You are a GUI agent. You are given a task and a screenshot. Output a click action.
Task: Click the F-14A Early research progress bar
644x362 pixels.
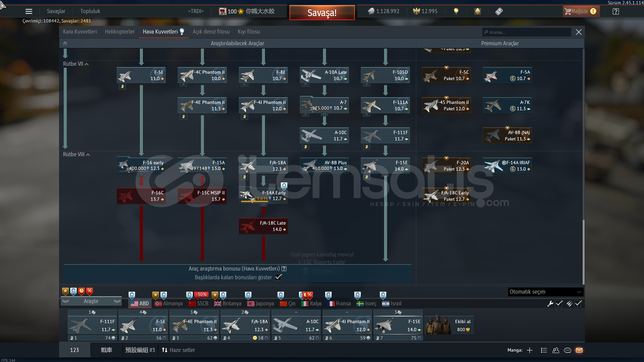[x=255, y=201]
